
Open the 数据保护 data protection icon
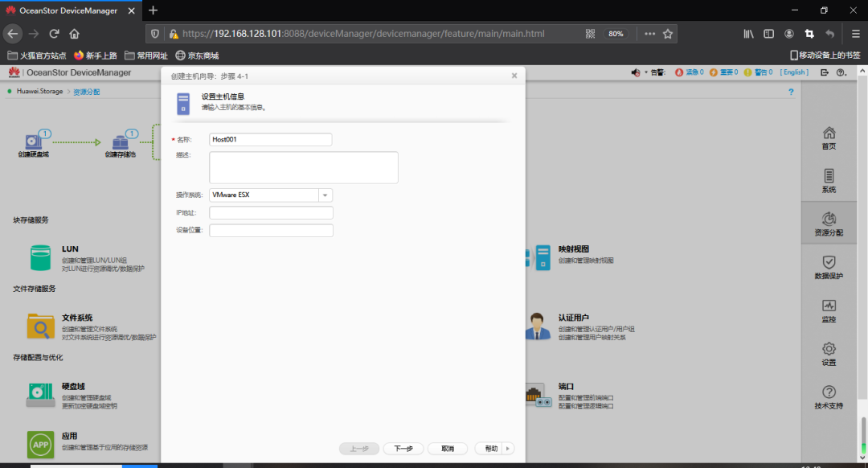pyautogui.click(x=829, y=262)
